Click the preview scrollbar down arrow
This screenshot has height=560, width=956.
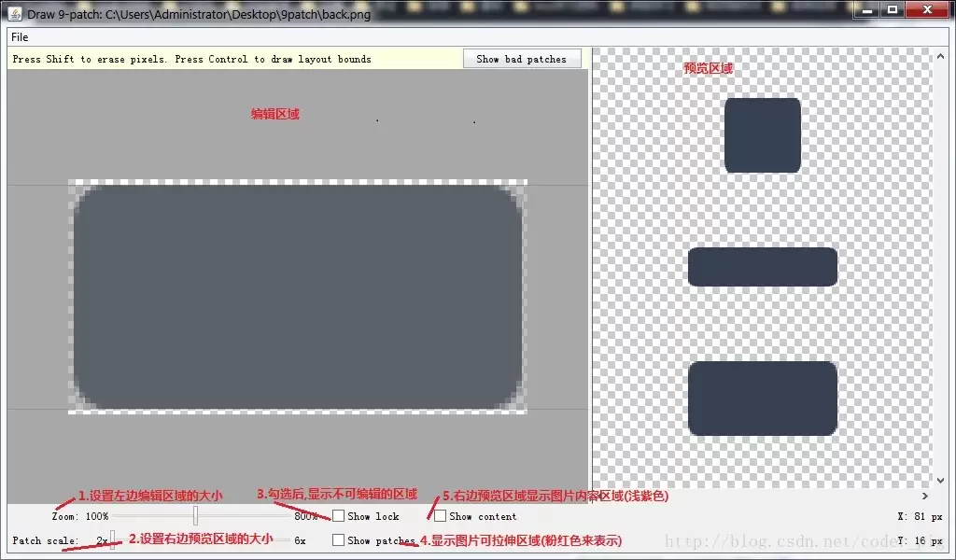click(x=939, y=480)
